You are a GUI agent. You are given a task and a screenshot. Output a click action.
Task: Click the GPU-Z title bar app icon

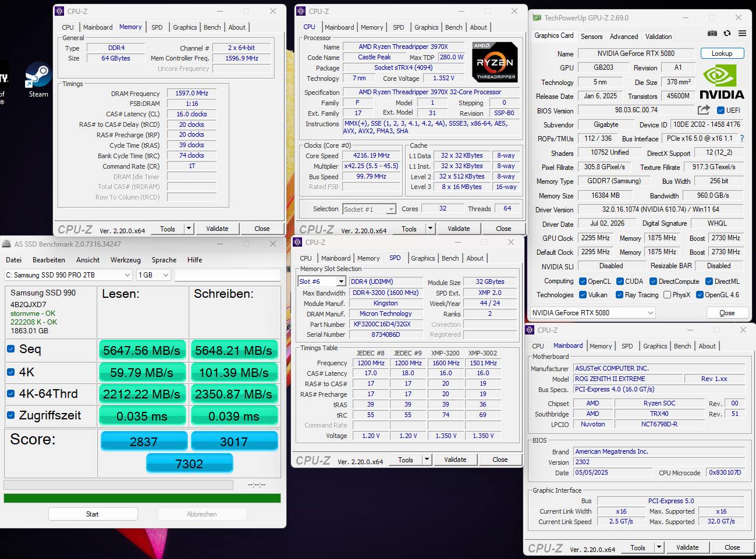tap(537, 18)
